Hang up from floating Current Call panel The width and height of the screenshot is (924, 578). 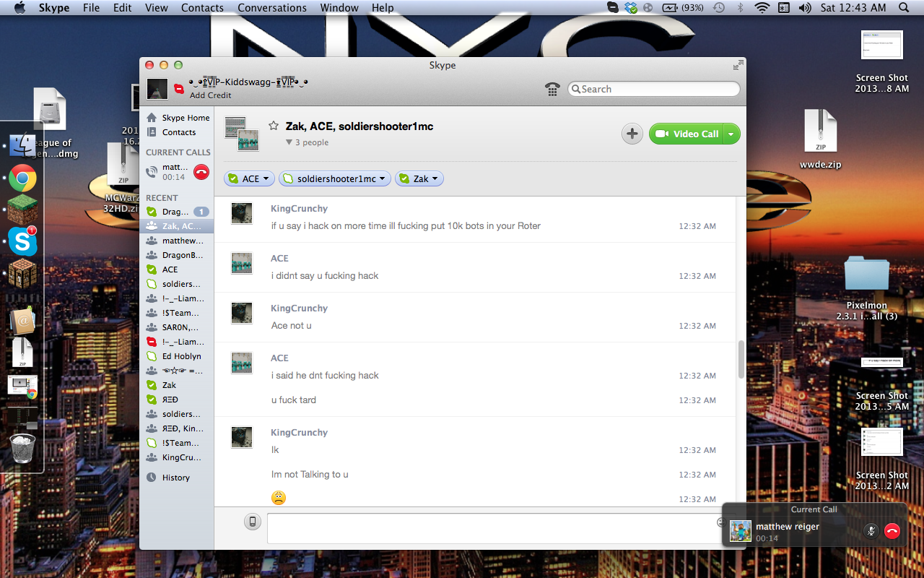coord(892,531)
